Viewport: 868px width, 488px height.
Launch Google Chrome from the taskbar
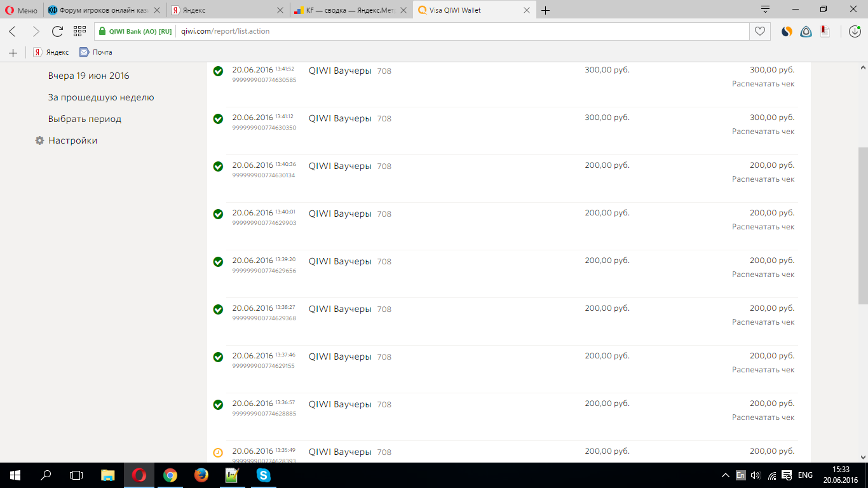tap(170, 475)
